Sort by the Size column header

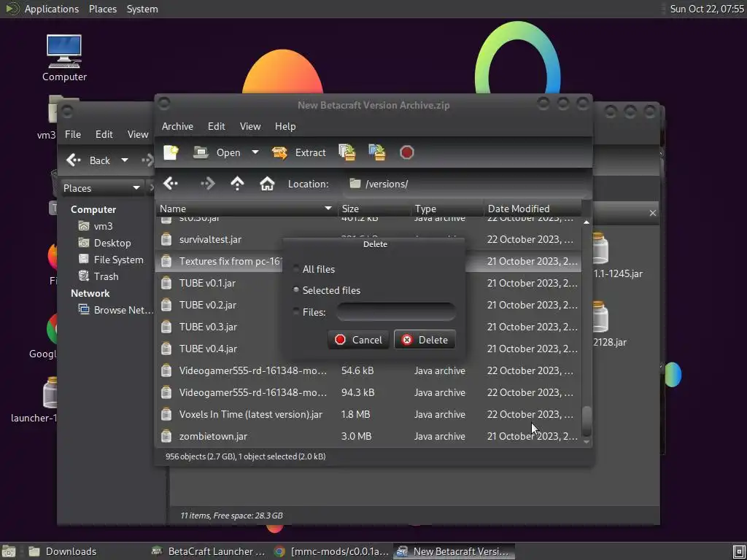373,209
